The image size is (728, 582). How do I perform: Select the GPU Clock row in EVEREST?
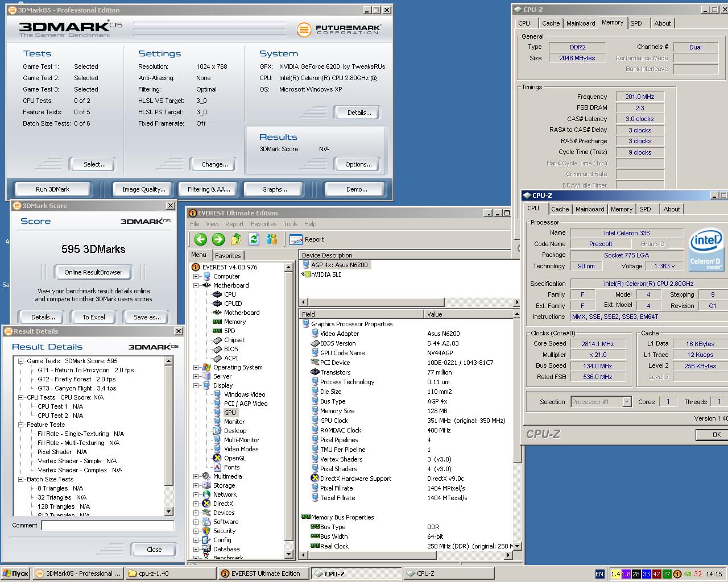pos(408,421)
